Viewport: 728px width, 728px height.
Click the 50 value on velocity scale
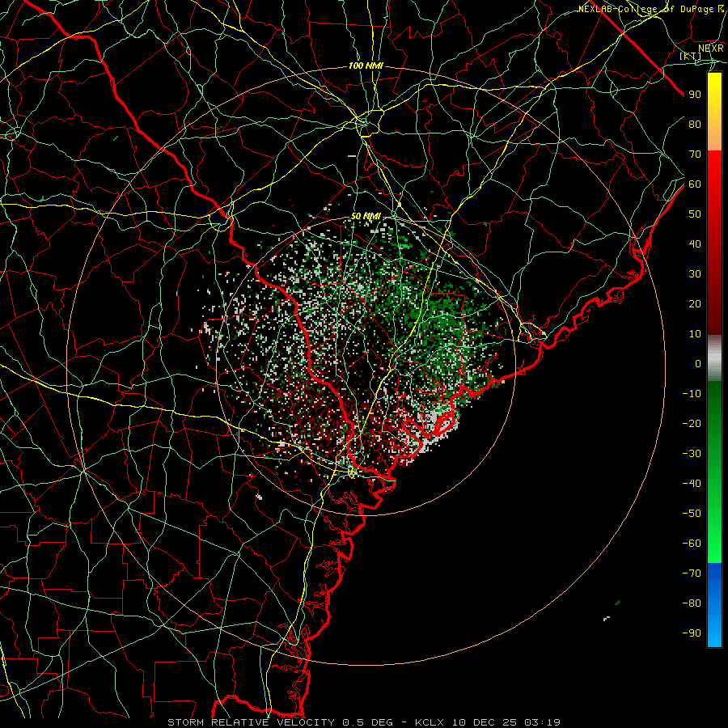click(x=695, y=214)
